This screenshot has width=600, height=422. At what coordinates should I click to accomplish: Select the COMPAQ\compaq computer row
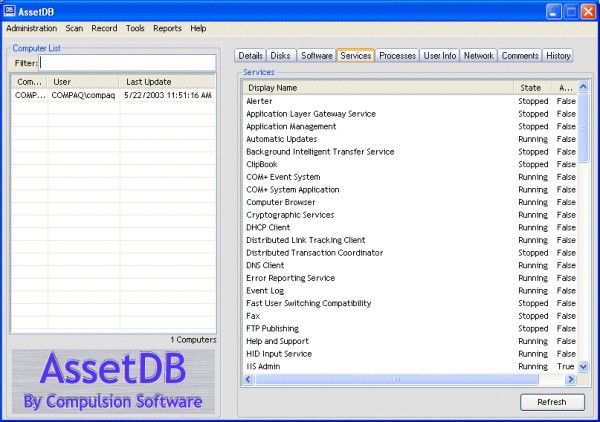click(113, 95)
